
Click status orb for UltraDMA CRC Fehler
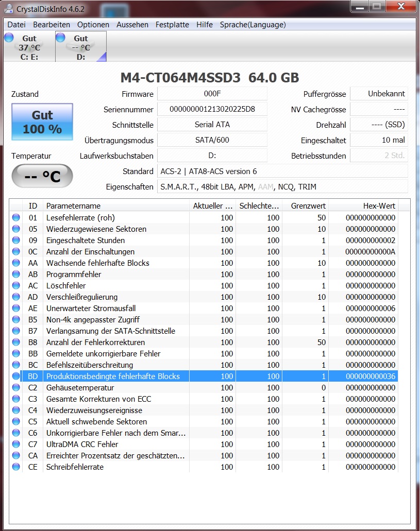(x=16, y=444)
